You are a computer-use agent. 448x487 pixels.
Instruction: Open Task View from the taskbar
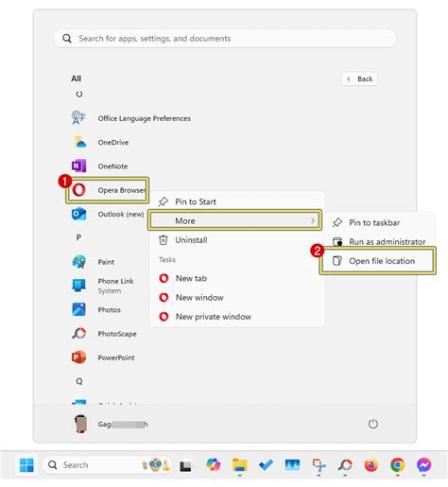[185, 466]
